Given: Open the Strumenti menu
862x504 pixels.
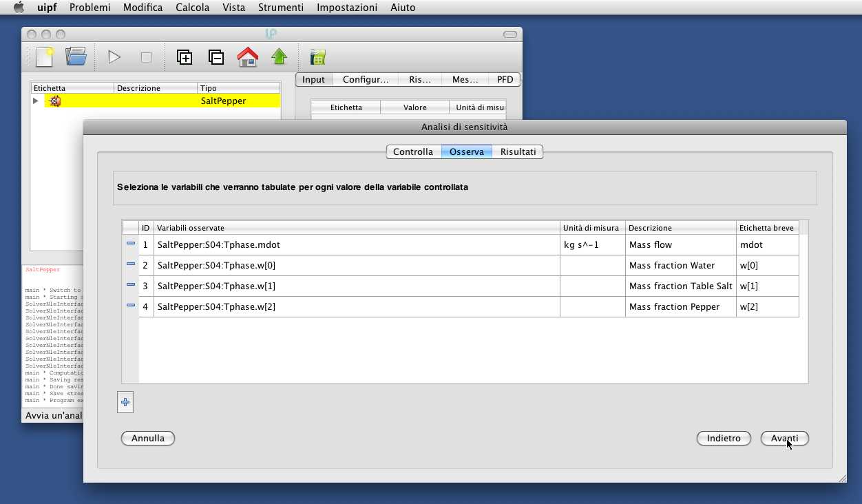Looking at the screenshot, I should pyautogui.click(x=280, y=8).
